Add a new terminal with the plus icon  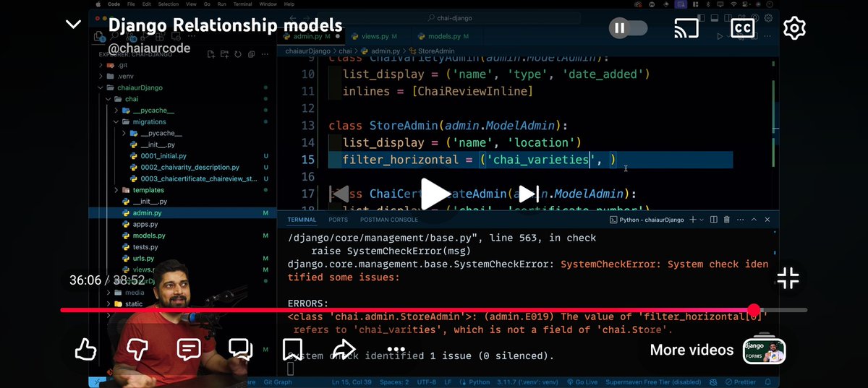coord(692,220)
